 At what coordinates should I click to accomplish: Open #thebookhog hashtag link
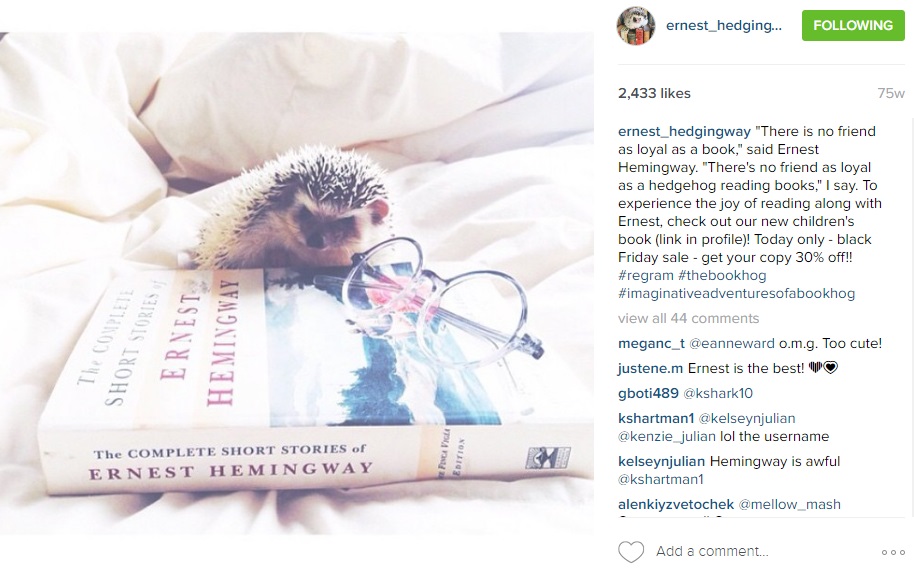(722, 275)
